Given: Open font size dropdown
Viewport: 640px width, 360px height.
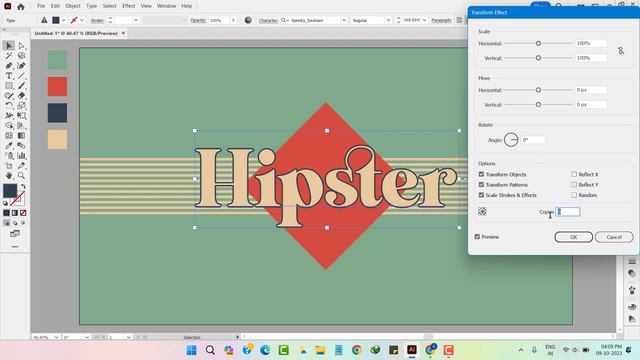Looking at the screenshot, I should (424, 20).
